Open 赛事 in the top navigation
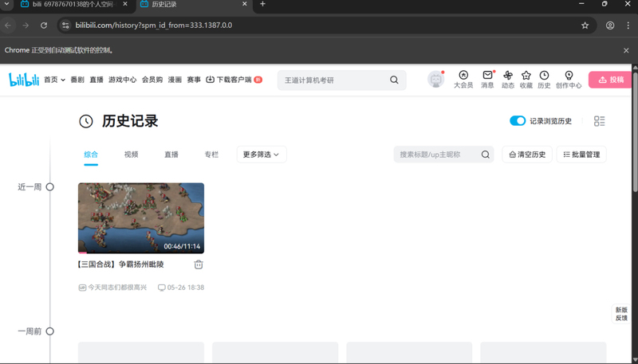Screen dimensions: 638x364 194,80
